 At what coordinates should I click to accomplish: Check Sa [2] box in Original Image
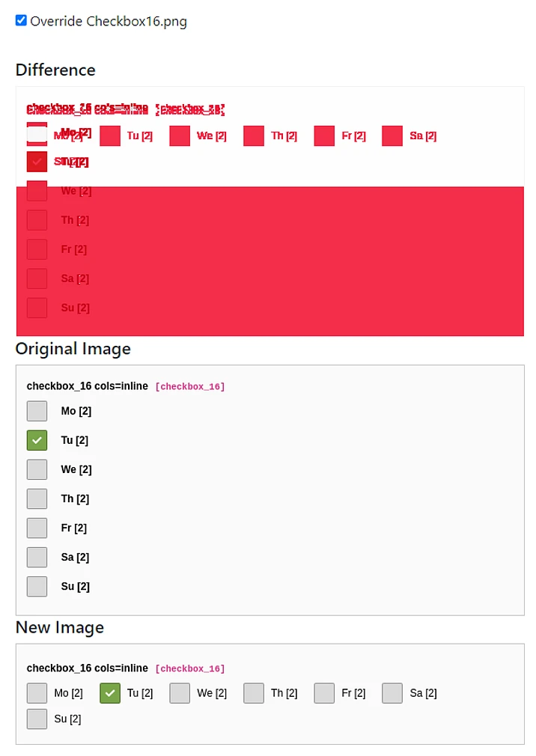[x=37, y=557]
